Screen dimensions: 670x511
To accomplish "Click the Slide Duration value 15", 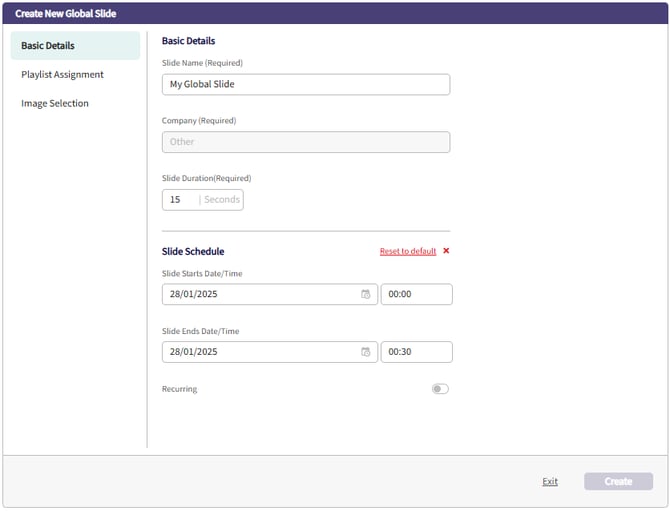I will pyautogui.click(x=177, y=200).
